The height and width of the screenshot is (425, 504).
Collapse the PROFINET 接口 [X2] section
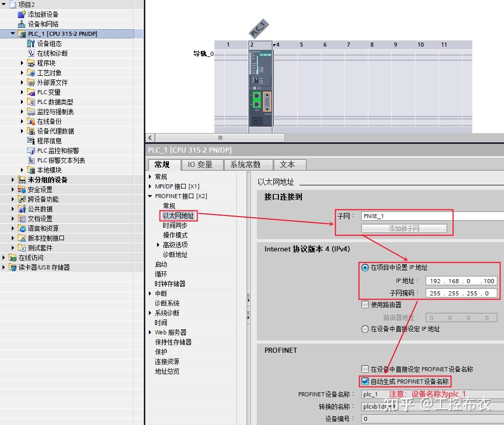(x=149, y=196)
